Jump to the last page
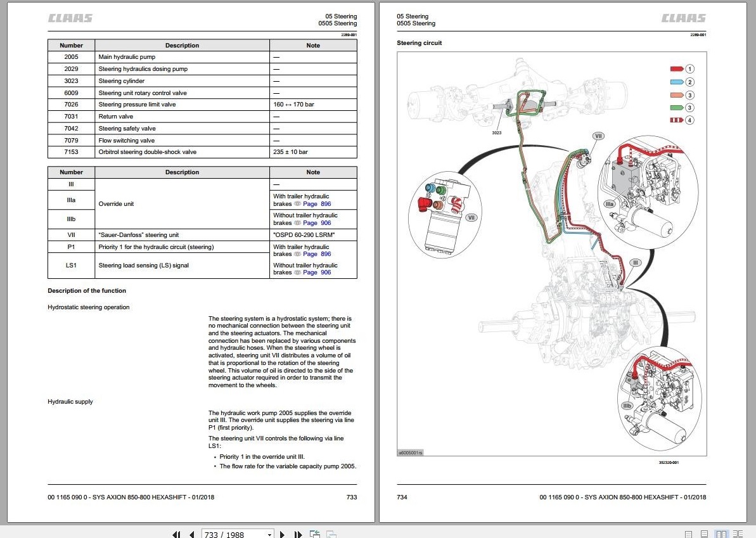 298,534
